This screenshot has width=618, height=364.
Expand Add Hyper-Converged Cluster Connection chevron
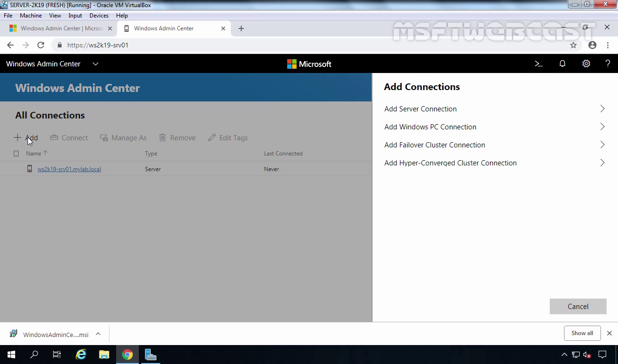pos(602,163)
